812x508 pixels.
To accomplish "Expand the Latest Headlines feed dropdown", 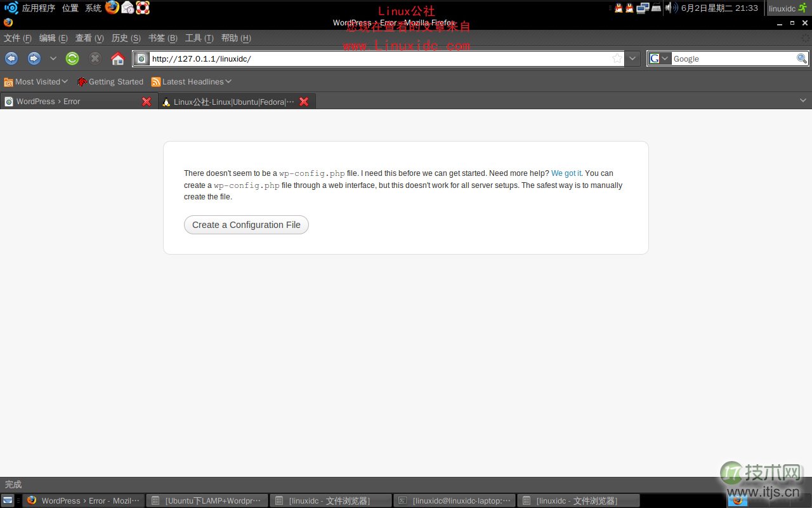I will click(192, 81).
